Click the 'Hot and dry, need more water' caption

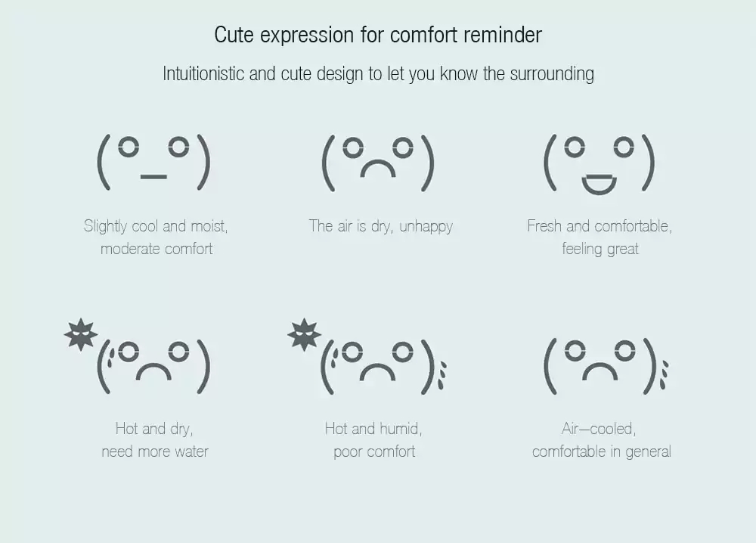tap(155, 440)
